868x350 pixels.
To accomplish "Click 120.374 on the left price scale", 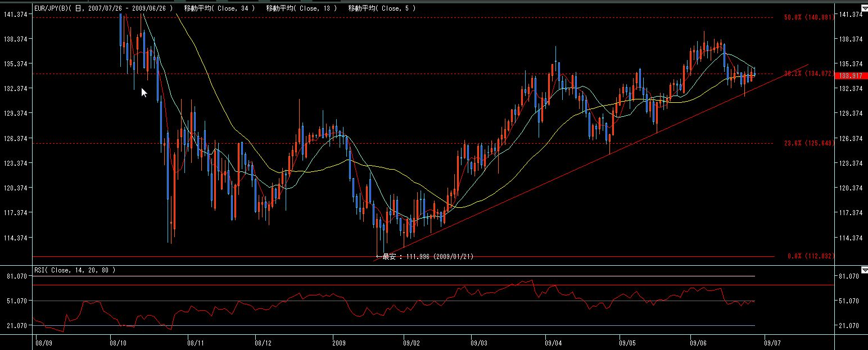I will point(16,188).
